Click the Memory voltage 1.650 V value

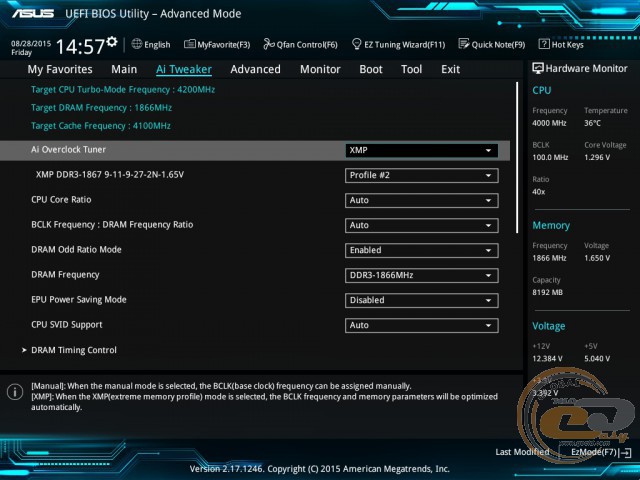597,258
